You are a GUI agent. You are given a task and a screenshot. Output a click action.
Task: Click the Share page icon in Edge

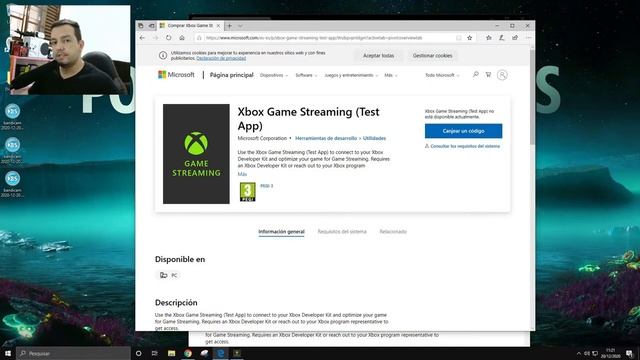[515, 38]
